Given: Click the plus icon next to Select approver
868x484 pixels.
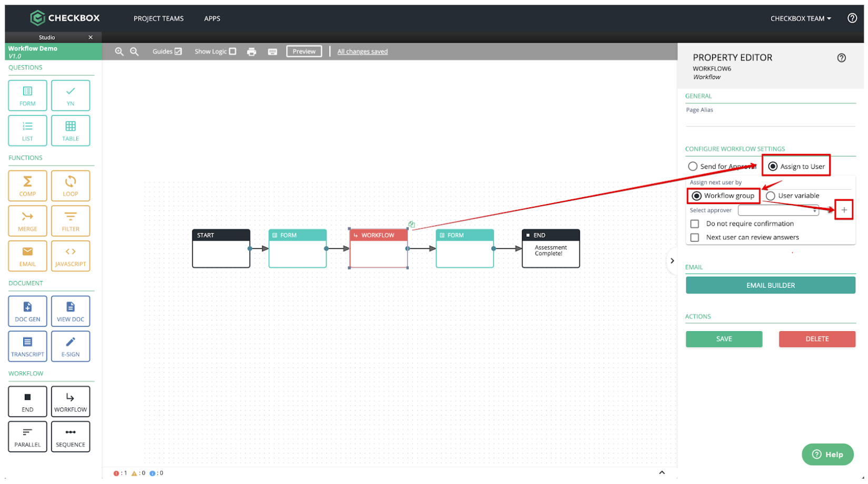Looking at the screenshot, I should point(844,210).
